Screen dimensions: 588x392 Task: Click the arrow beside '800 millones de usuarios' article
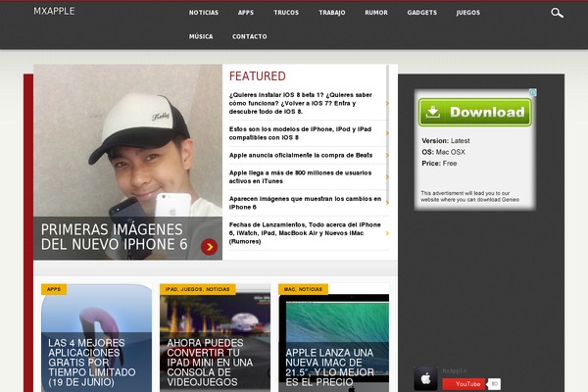[x=387, y=176]
